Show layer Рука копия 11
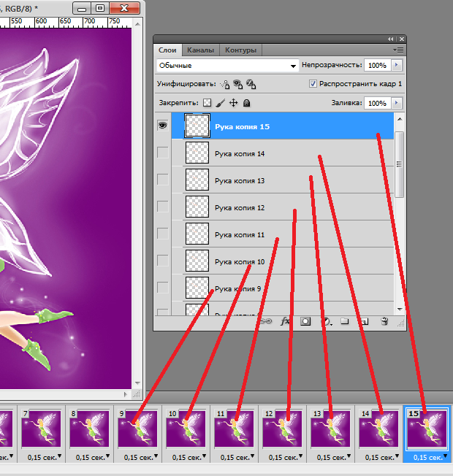This screenshot has width=453, height=476. coord(162,234)
